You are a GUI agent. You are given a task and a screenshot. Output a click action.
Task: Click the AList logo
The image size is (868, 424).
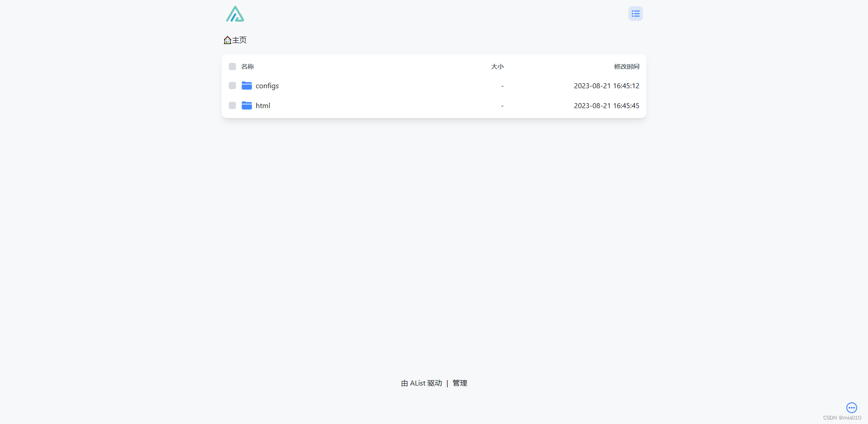[235, 14]
